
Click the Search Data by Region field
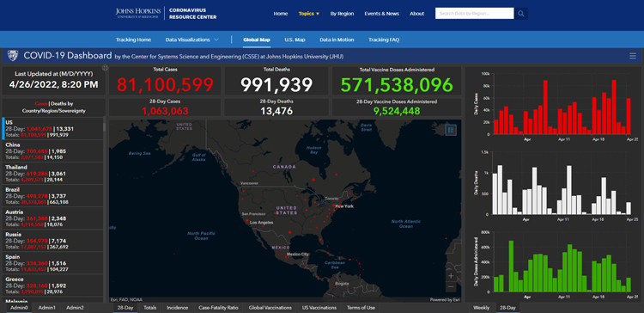(x=474, y=14)
